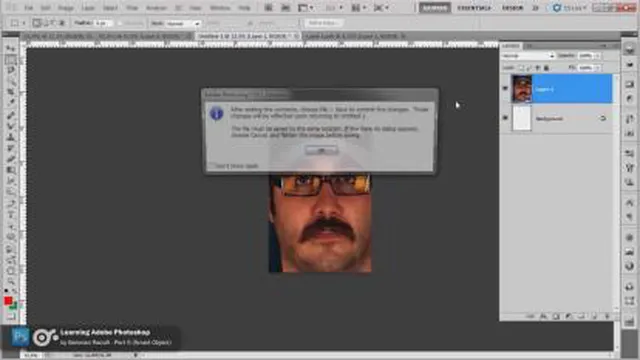Viewport: 640px width, 360px height.
Task: Click the create new layer icon
Action: [x=594, y=316]
